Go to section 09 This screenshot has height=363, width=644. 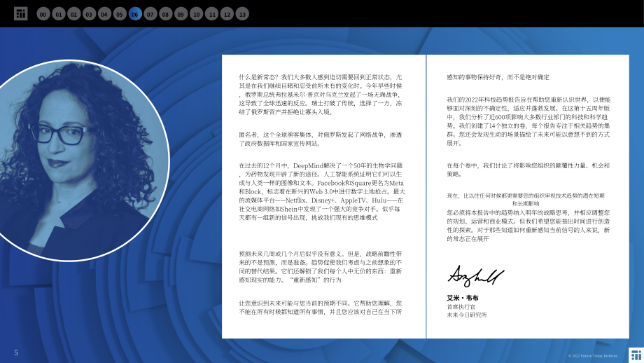click(x=181, y=14)
